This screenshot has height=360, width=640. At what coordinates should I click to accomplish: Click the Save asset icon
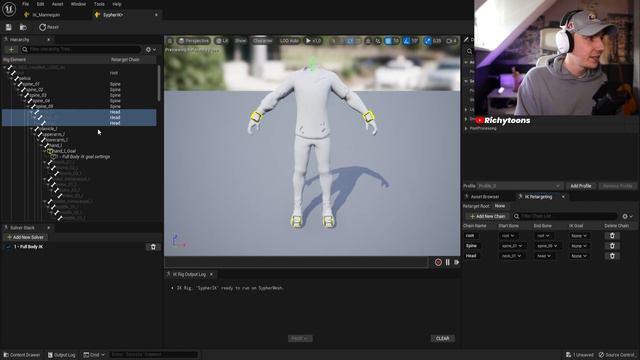[9, 27]
